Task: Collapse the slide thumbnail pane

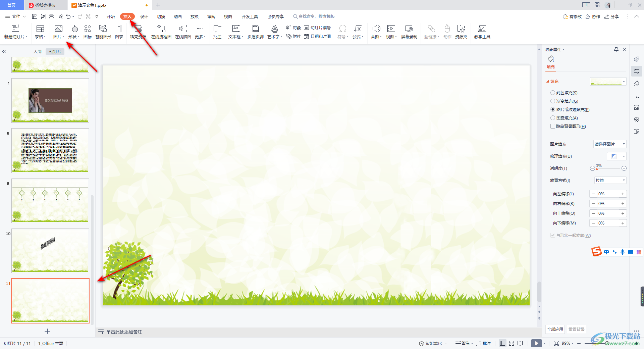Action: [x=4, y=51]
